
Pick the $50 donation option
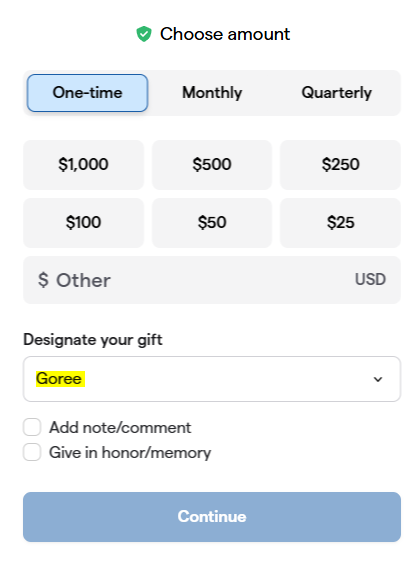pos(212,222)
